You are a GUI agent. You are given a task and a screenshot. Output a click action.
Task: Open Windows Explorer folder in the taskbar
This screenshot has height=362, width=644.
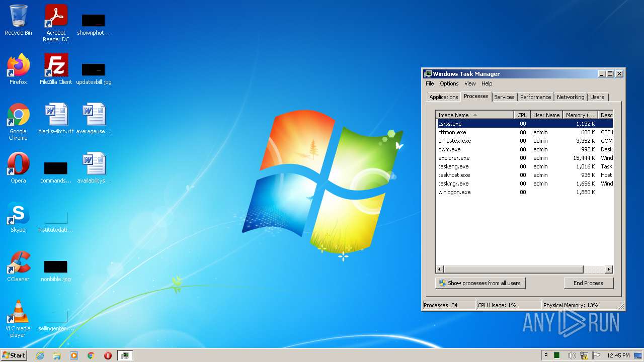pos(57,355)
